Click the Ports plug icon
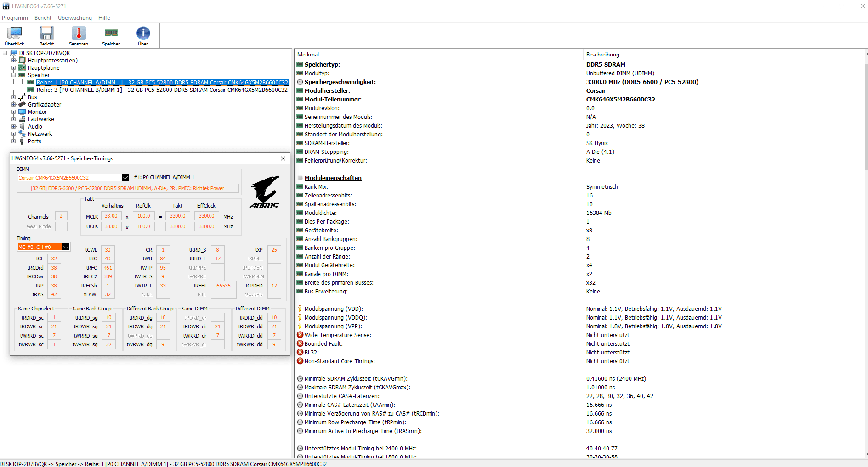This screenshot has width=868, height=467. point(22,141)
